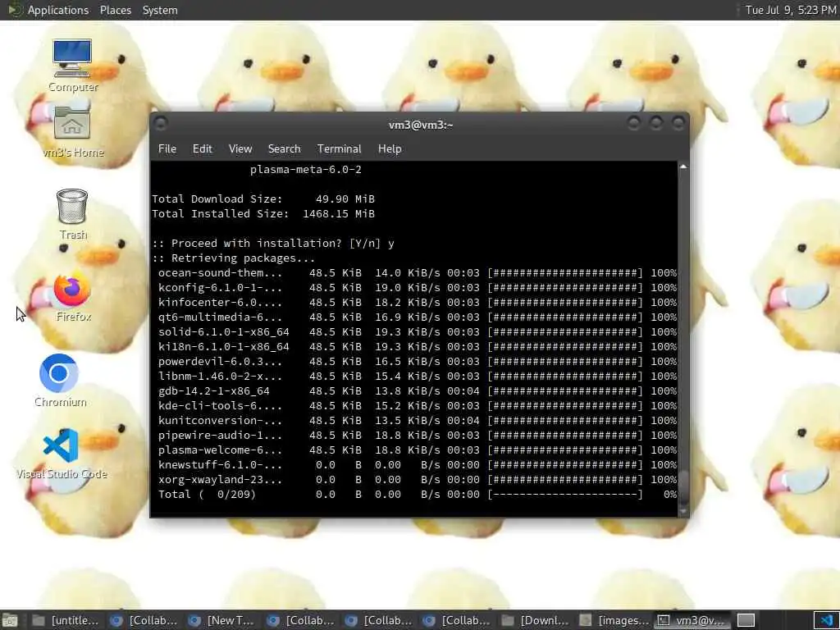Launch Firefox from the desktop
The width and height of the screenshot is (840, 630).
point(72,297)
